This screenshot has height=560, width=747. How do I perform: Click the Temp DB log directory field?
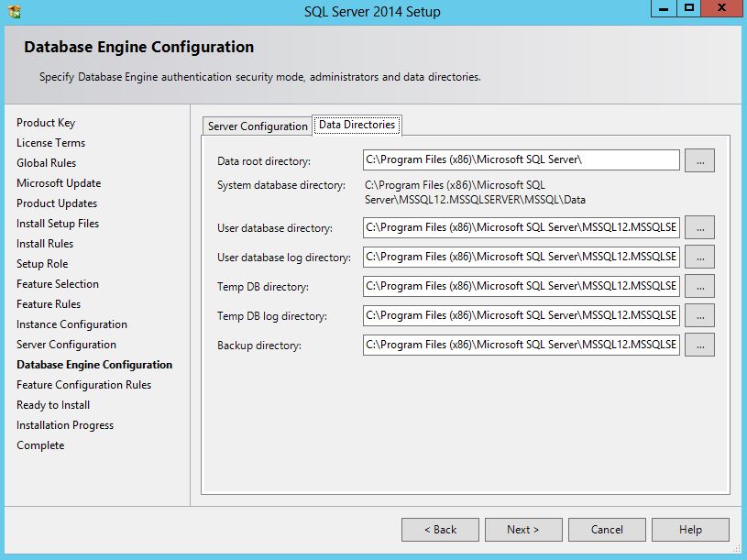[521, 315]
